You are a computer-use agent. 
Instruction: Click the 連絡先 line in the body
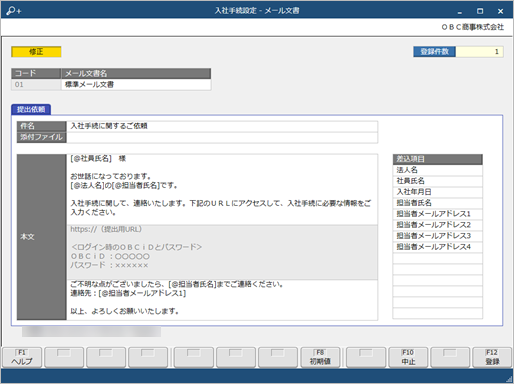128,293
